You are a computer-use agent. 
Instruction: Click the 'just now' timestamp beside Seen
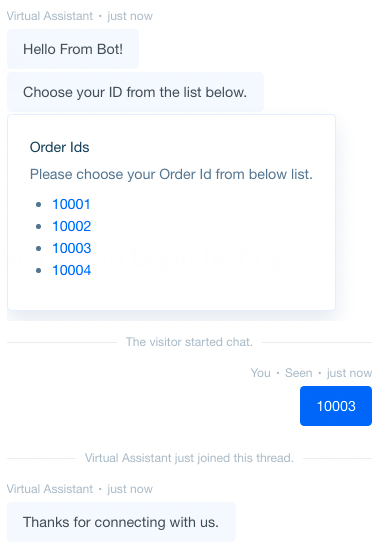tap(349, 373)
